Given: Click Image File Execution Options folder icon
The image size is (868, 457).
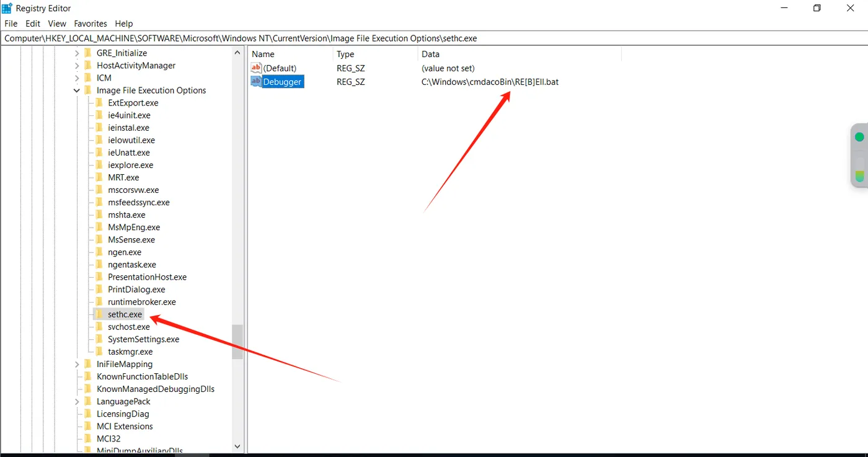Looking at the screenshot, I should [88, 90].
